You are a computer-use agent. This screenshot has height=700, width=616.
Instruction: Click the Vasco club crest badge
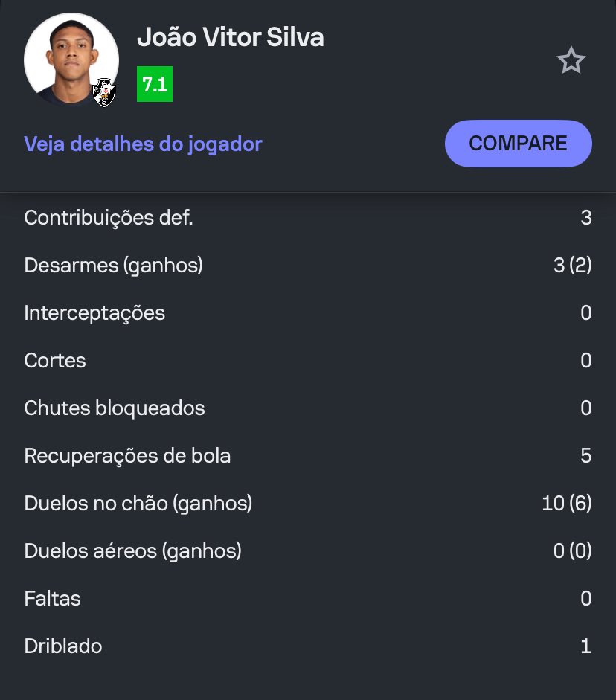[104, 93]
